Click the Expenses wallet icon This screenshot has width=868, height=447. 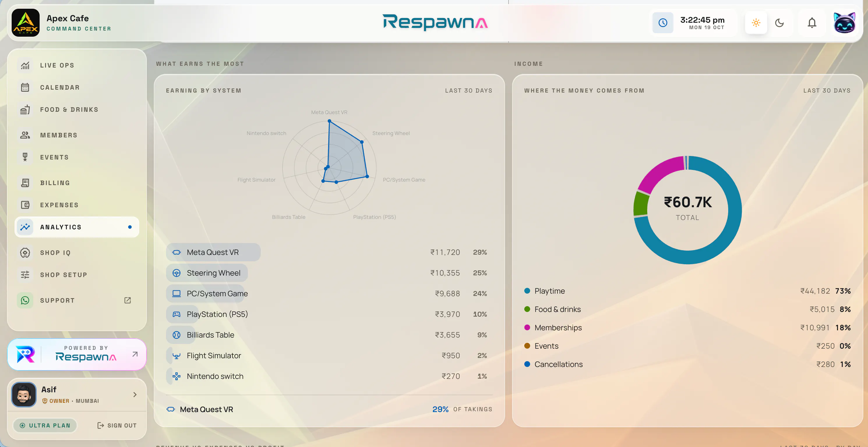pos(25,205)
